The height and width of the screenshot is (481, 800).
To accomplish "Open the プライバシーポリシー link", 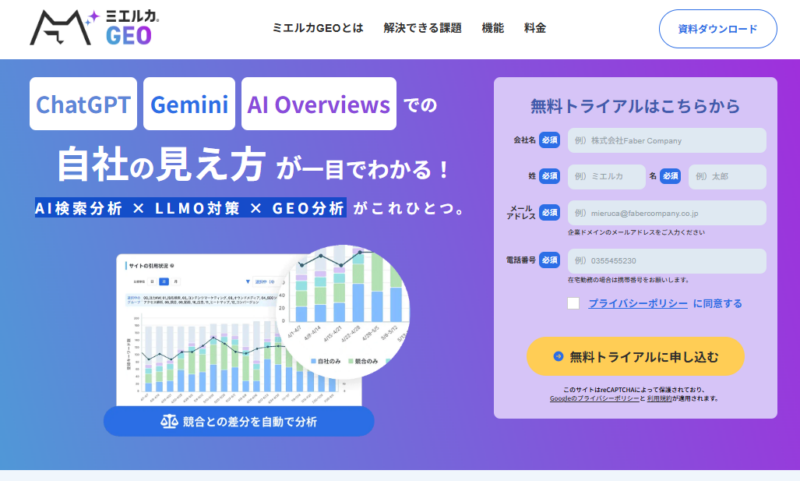I will tap(637, 303).
